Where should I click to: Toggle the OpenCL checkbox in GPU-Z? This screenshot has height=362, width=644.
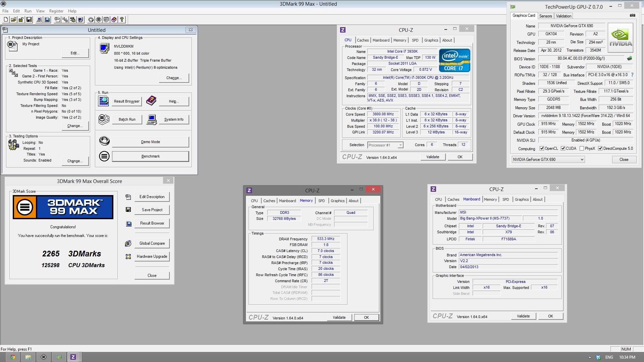542,148
